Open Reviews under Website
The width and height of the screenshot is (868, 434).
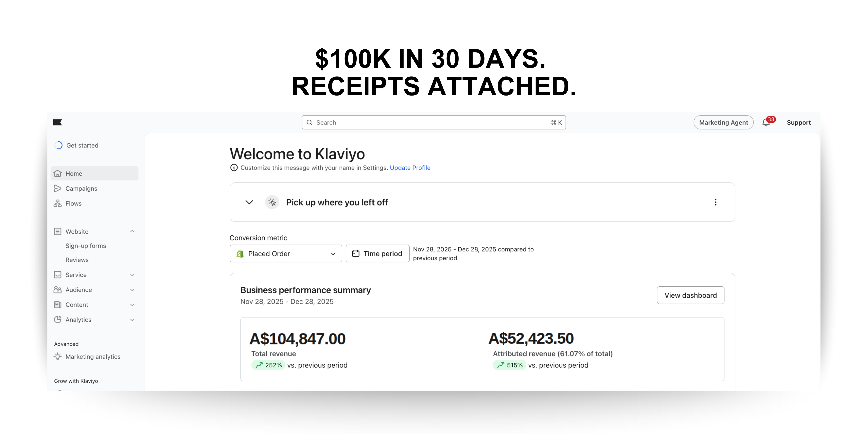tap(77, 260)
